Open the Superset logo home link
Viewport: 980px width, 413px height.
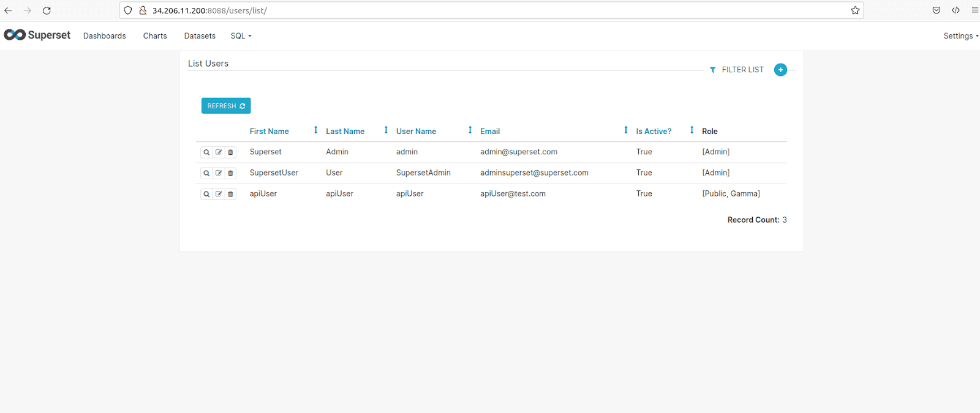pos(37,35)
